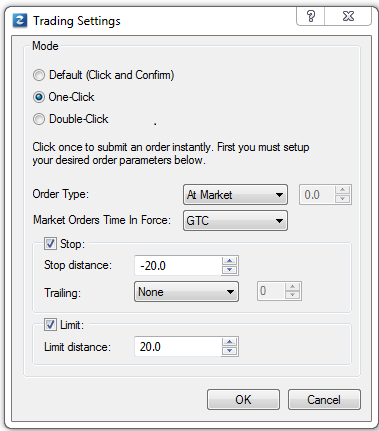Screen dimensions: 379x431
Task: Open the Order Type dropdown
Action: (x=235, y=195)
